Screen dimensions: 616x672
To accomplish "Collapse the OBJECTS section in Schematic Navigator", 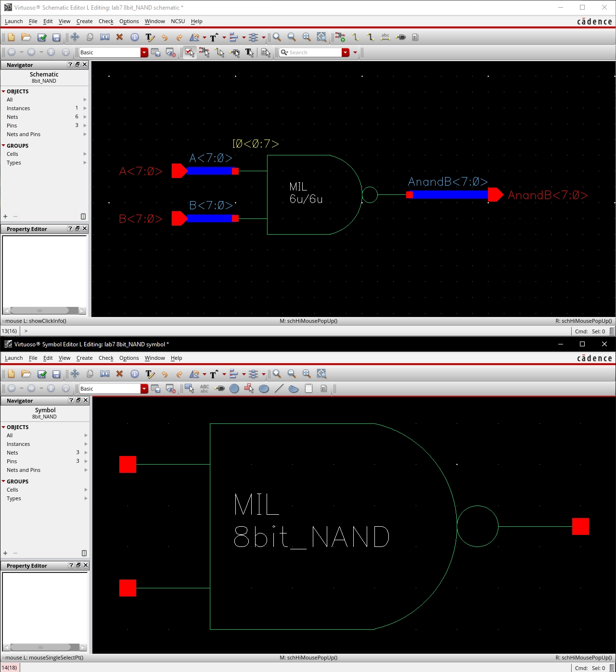I will pos(3,91).
